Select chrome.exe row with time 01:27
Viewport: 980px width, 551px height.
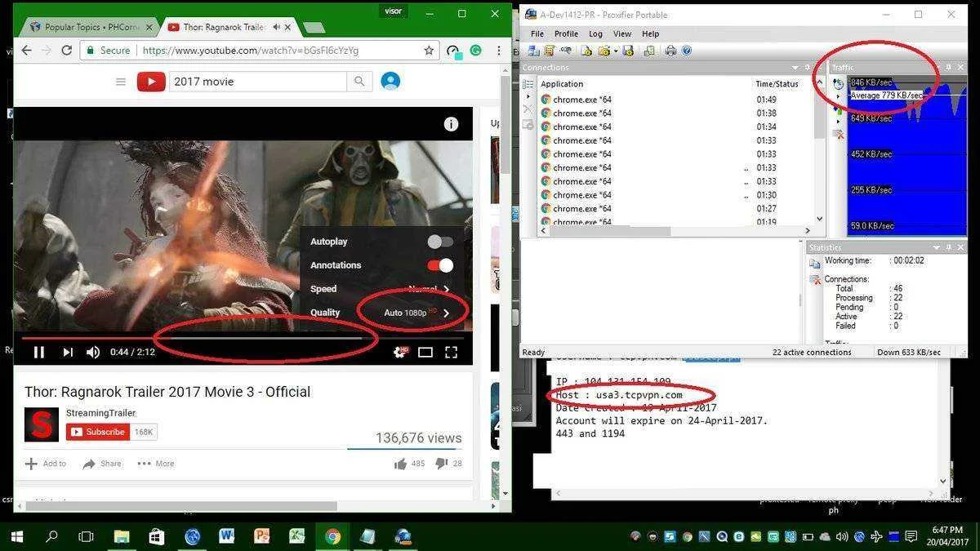675,209
